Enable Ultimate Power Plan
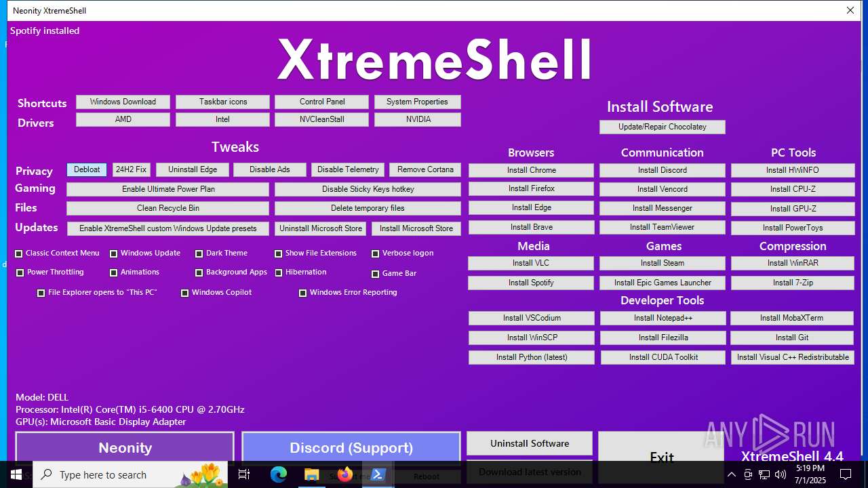Screen dimensions: 868x488 point(168,189)
